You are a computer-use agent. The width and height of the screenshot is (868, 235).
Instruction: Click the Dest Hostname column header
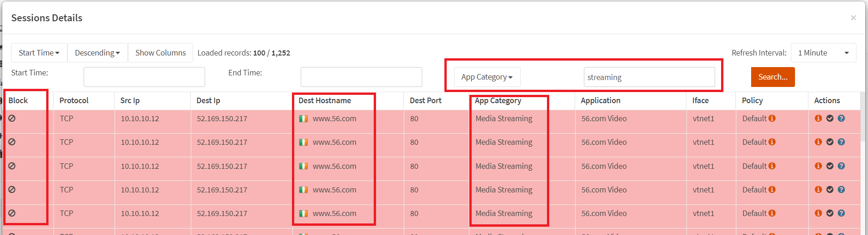(x=325, y=100)
